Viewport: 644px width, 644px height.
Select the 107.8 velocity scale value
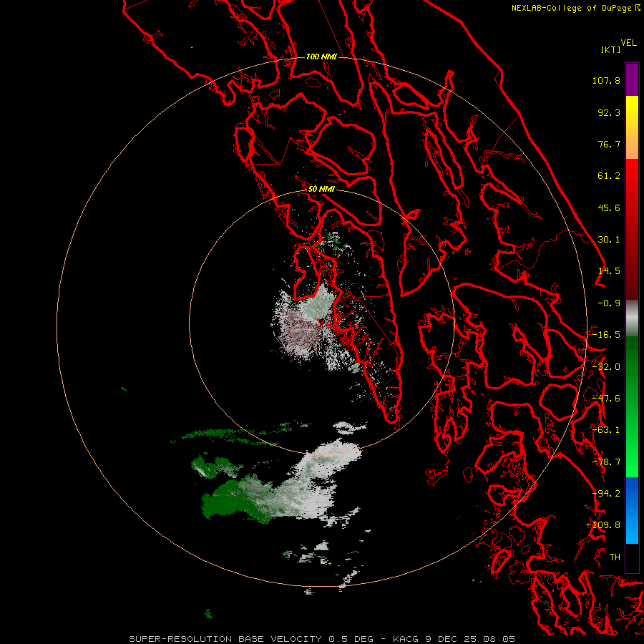[606, 80]
